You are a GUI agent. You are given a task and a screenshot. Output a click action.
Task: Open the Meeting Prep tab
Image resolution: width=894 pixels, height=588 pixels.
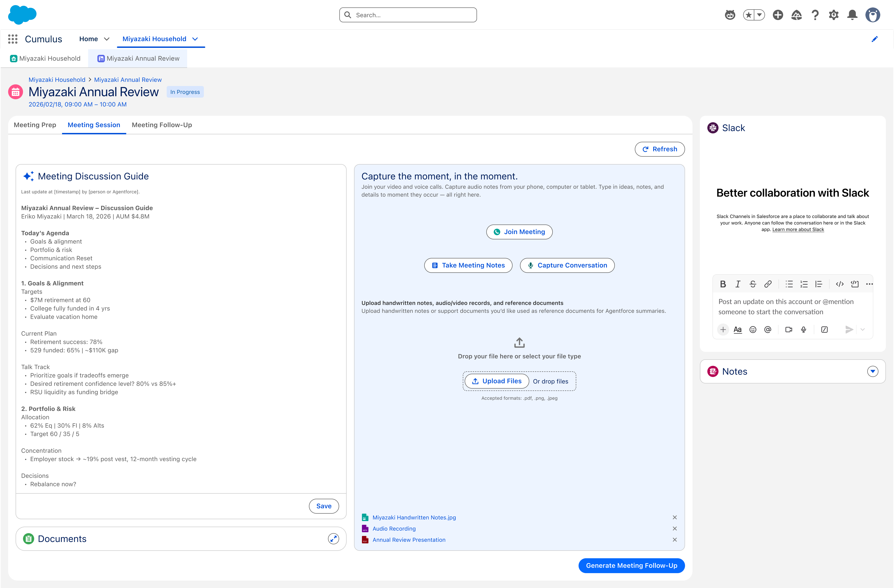pyautogui.click(x=35, y=125)
